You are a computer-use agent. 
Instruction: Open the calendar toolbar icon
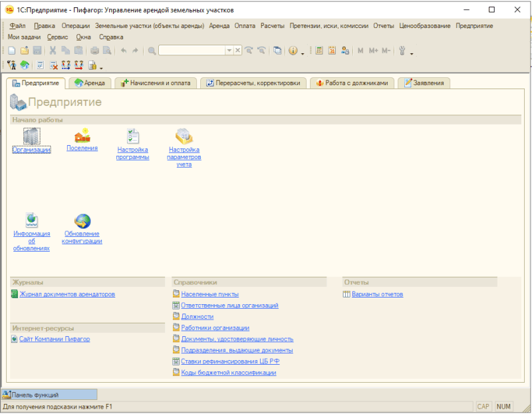click(332, 51)
